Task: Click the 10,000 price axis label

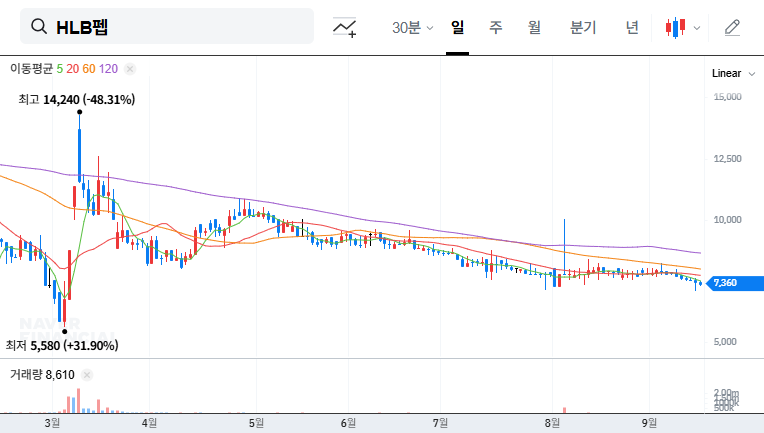Action: (727, 220)
